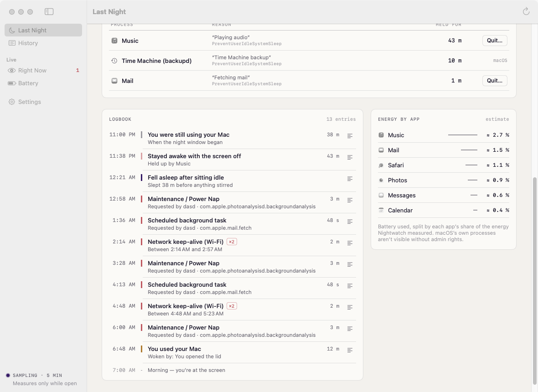This screenshot has width=538, height=392.
Task: Expand details for 6:48 AM logbook entry
Action: (350, 350)
